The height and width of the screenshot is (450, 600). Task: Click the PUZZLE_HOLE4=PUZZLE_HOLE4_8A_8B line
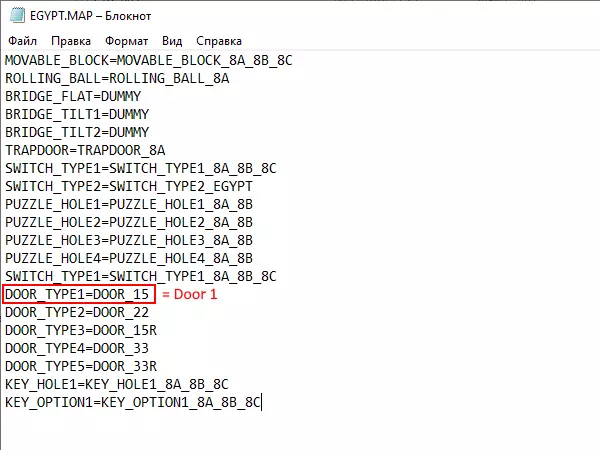[x=129, y=258]
